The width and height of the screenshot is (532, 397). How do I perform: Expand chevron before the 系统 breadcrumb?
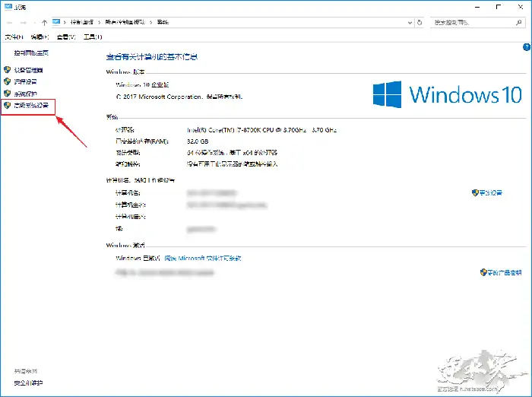pyautogui.click(x=151, y=22)
